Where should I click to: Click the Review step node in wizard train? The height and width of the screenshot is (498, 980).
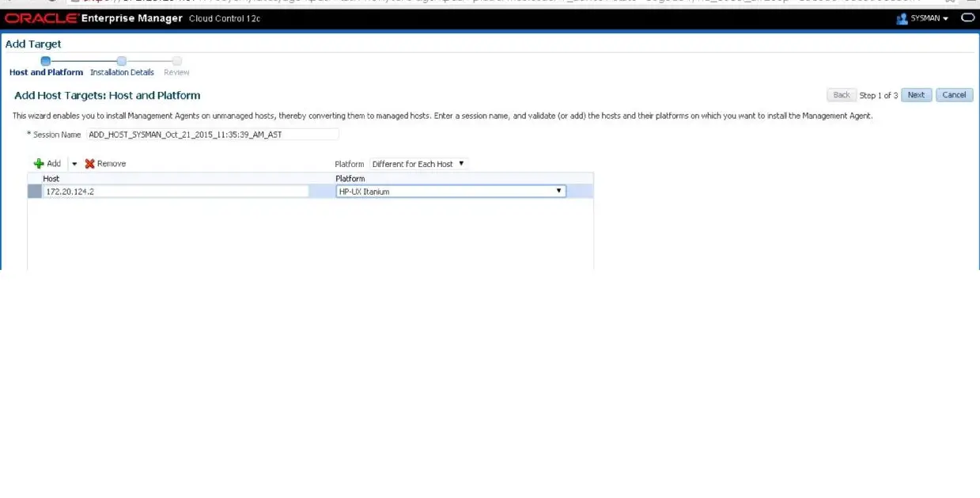pyautogui.click(x=177, y=61)
